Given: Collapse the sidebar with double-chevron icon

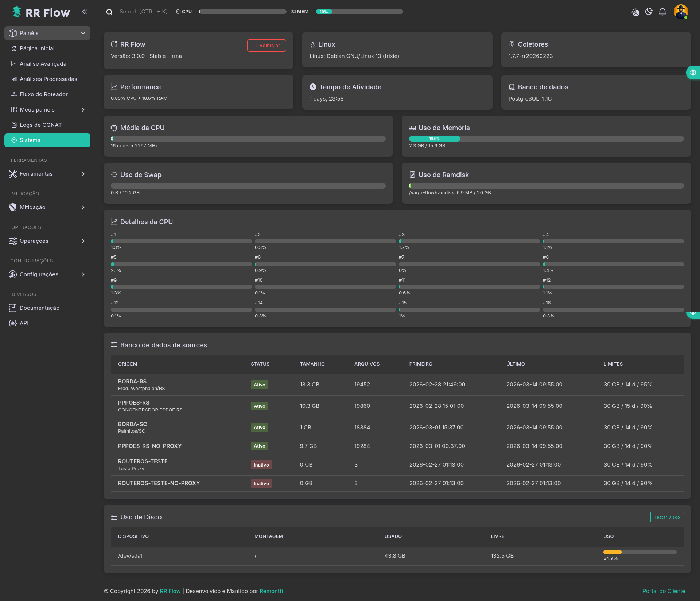Looking at the screenshot, I should pos(85,12).
